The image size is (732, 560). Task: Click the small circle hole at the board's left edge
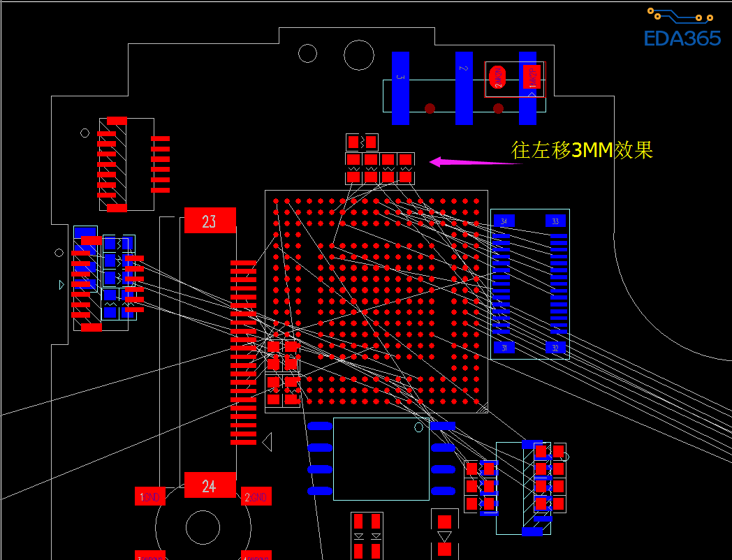pyautogui.click(x=59, y=253)
